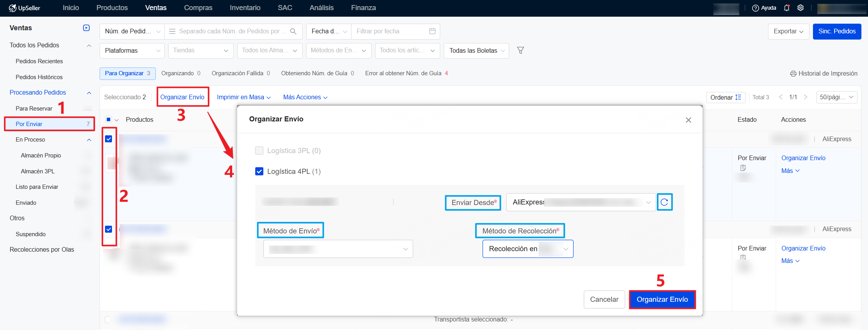Open the Todas las Boletas dropdown
868x330 pixels.
[x=476, y=51]
